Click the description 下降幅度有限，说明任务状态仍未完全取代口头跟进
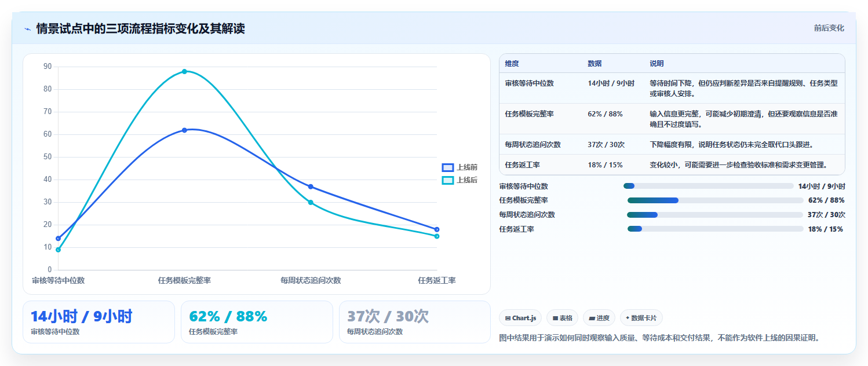Image resolution: width=868 pixels, height=366 pixels. coord(731,145)
